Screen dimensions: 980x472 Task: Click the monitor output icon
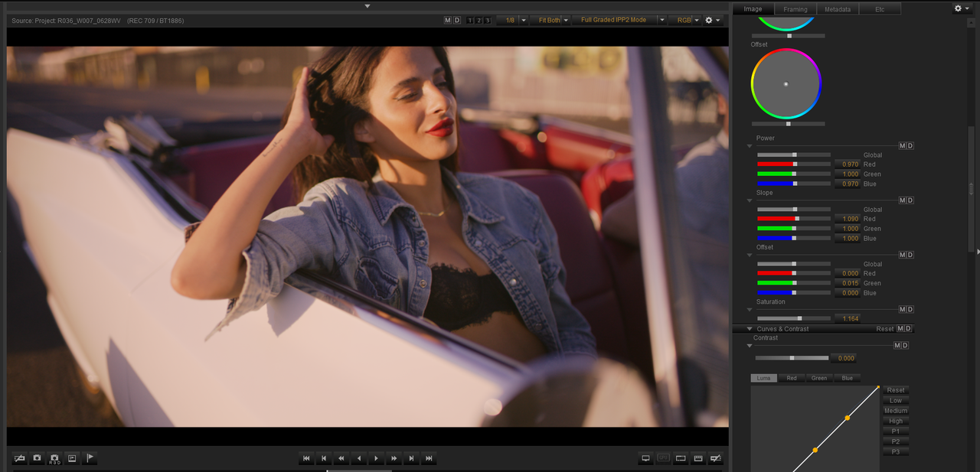645,458
